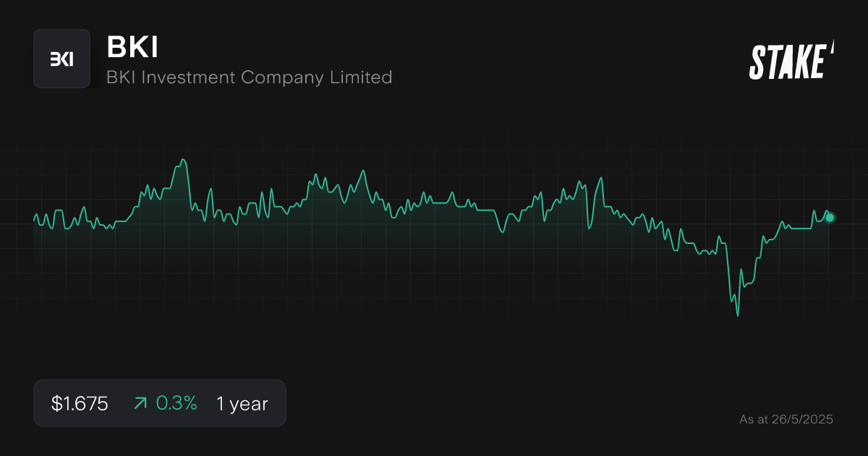
Task: Click the BKI ticker heading
Action: click(x=132, y=48)
